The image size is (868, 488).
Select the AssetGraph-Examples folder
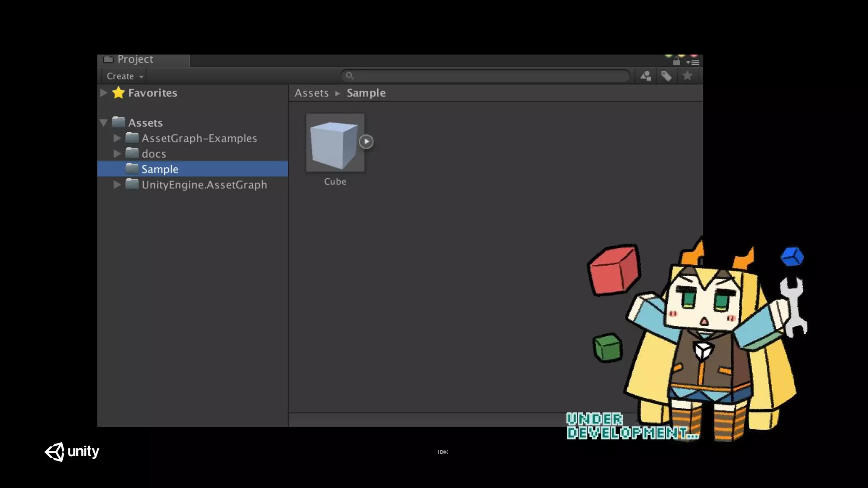(x=199, y=139)
